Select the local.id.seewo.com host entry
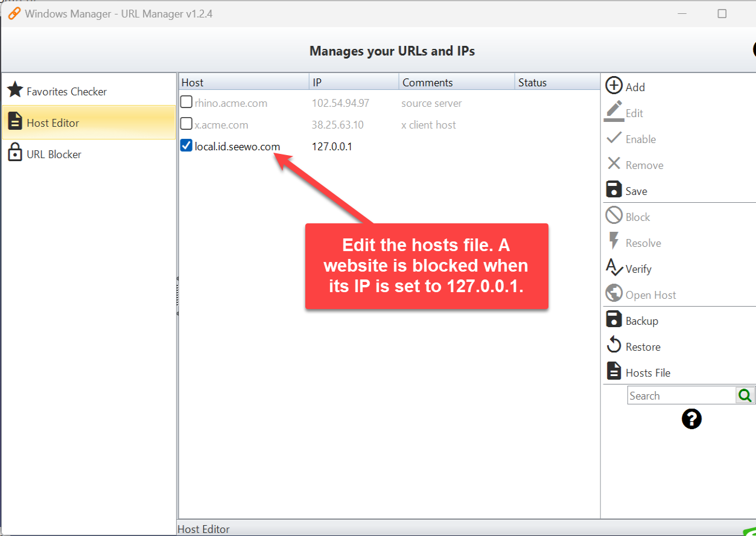This screenshot has width=756, height=536. [238, 147]
